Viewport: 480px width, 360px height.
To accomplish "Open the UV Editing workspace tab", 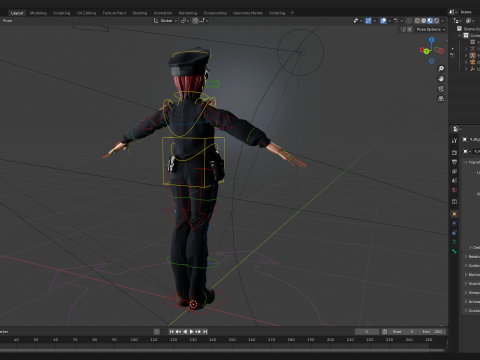I will coord(86,13).
